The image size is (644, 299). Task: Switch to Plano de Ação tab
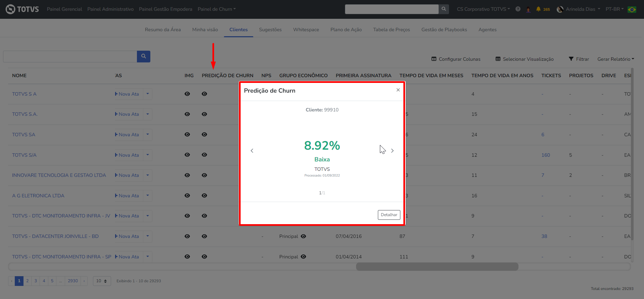pos(346,30)
